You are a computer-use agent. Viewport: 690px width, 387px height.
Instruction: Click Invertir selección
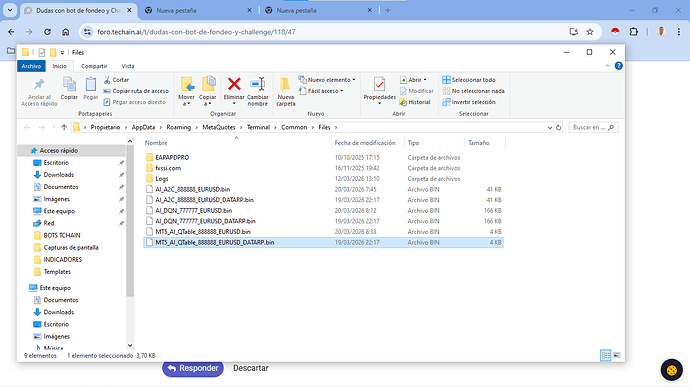tap(469, 102)
